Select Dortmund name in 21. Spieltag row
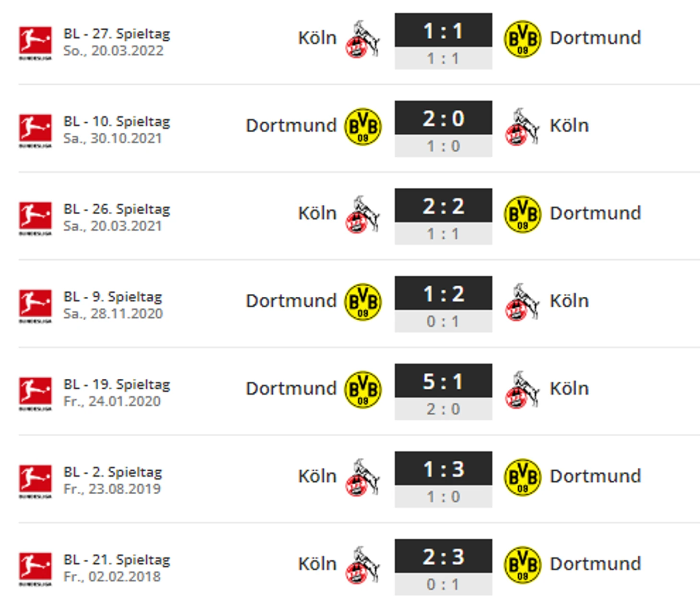700x605 pixels. point(595,564)
